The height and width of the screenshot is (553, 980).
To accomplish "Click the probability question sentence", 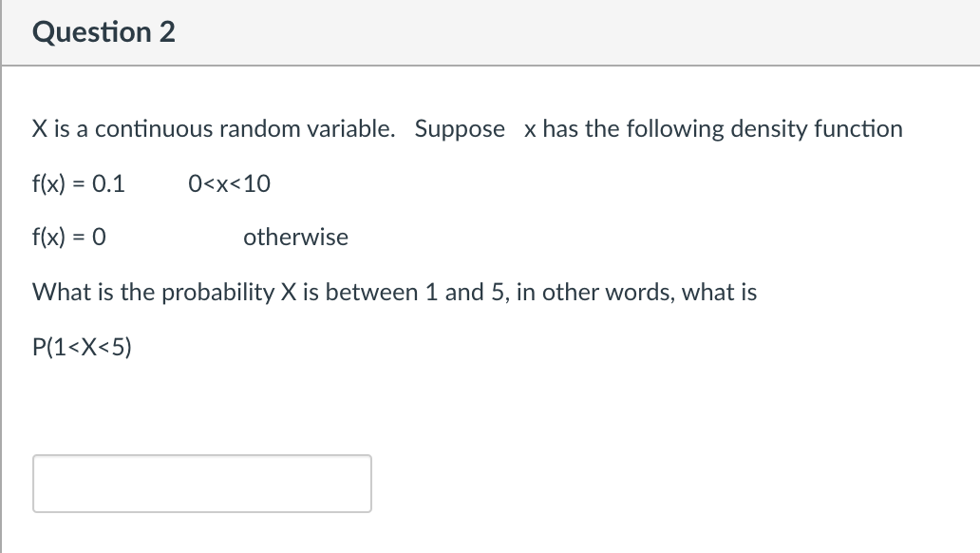I will coord(395,292).
